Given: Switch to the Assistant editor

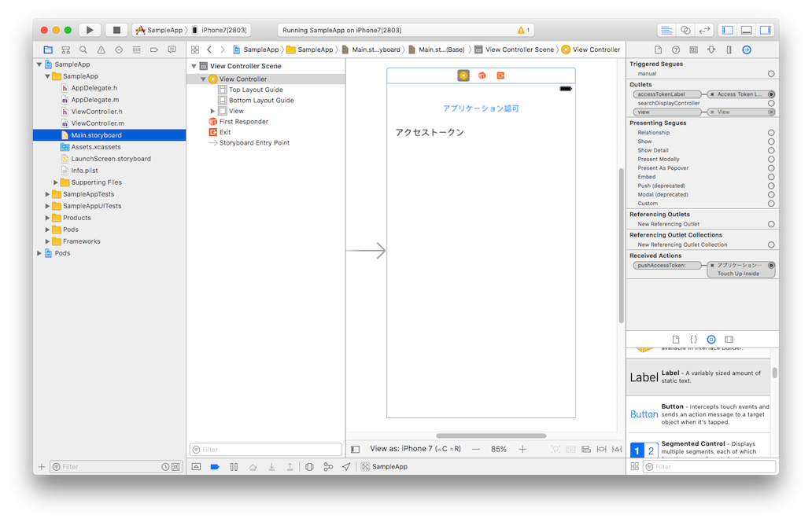Looking at the screenshot, I should tap(685, 30).
